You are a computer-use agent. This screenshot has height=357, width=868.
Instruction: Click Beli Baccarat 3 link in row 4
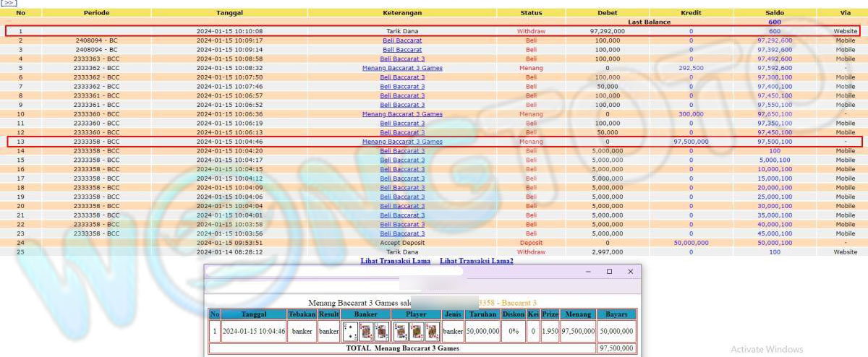tap(402, 59)
